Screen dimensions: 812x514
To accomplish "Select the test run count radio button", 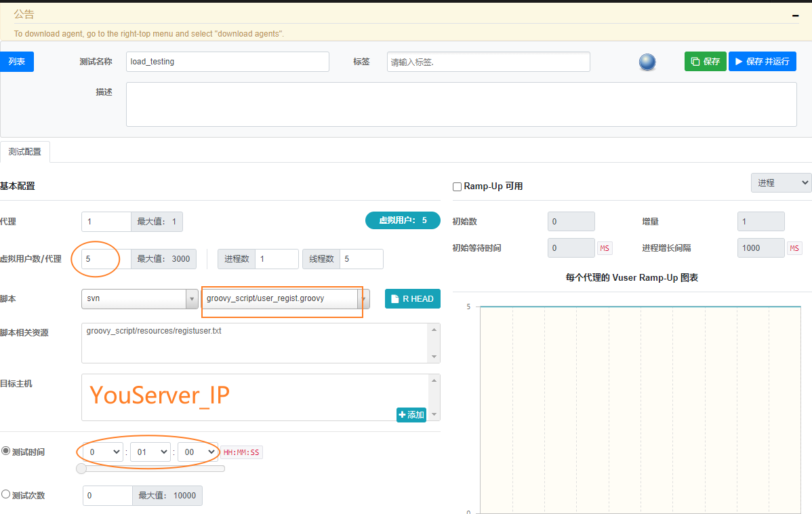I will 6,494.
